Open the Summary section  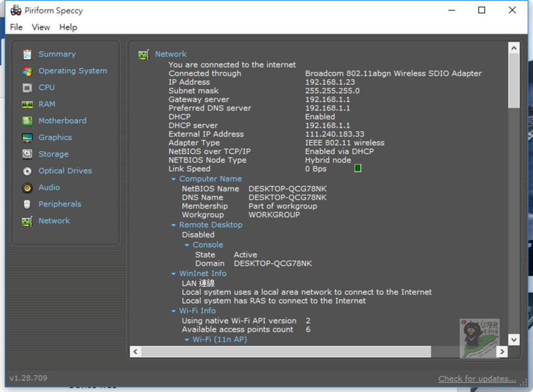coord(57,54)
